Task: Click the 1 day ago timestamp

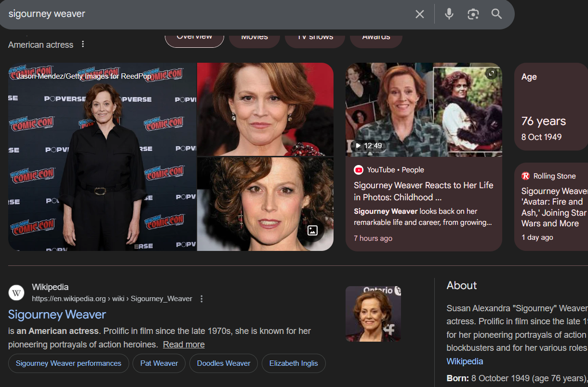Action: click(x=537, y=237)
